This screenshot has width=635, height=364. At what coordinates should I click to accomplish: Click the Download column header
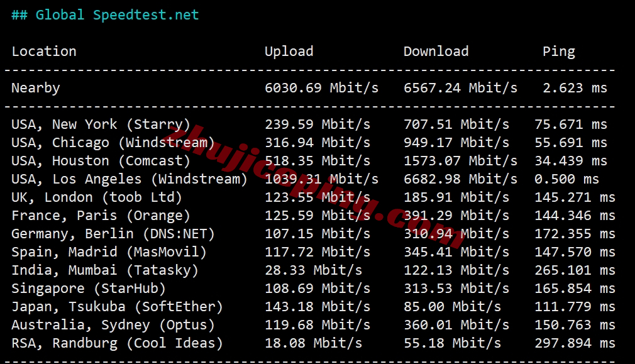coord(436,52)
